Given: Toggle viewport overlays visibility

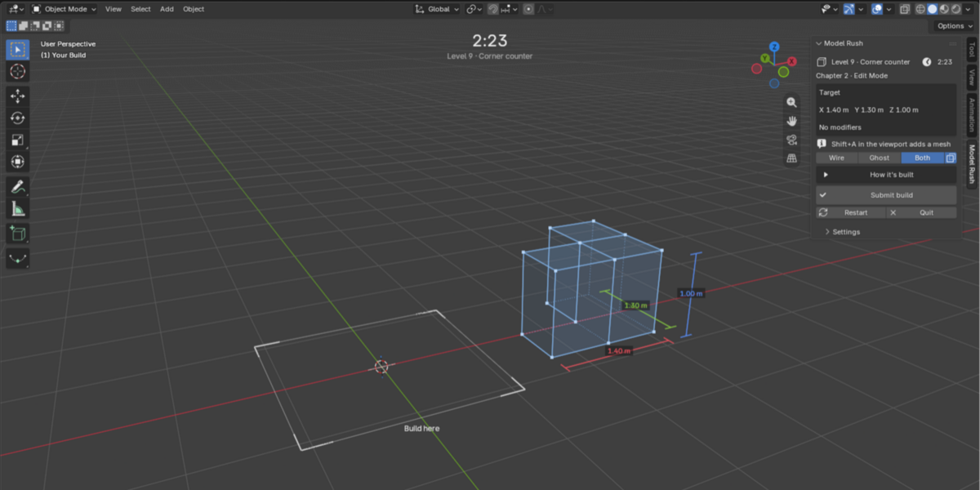Looking at the screenshot, I should tap(878, 9).
